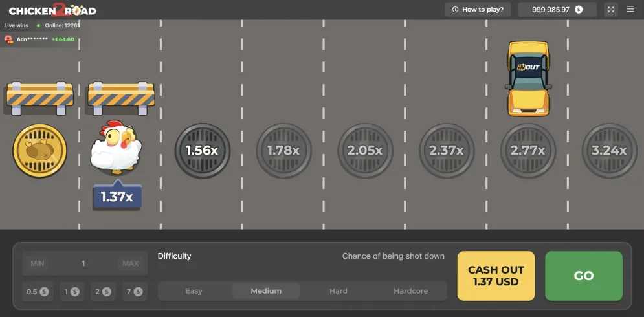Click the dollar currency icon beside balance
The height and width of the screenshot is (317, 644).
pyautogui.click(x=579, y=10)
